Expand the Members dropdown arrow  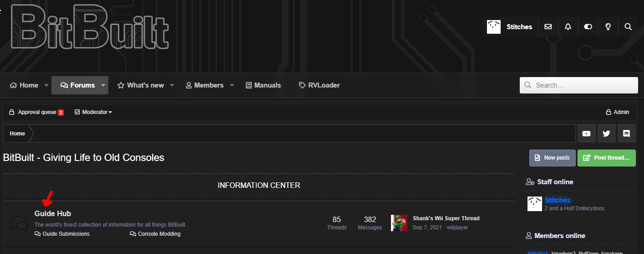coord(232,85)
